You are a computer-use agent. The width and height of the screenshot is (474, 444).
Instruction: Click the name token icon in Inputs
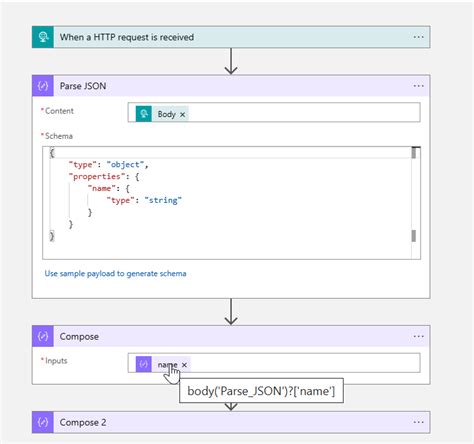[144, 364]
